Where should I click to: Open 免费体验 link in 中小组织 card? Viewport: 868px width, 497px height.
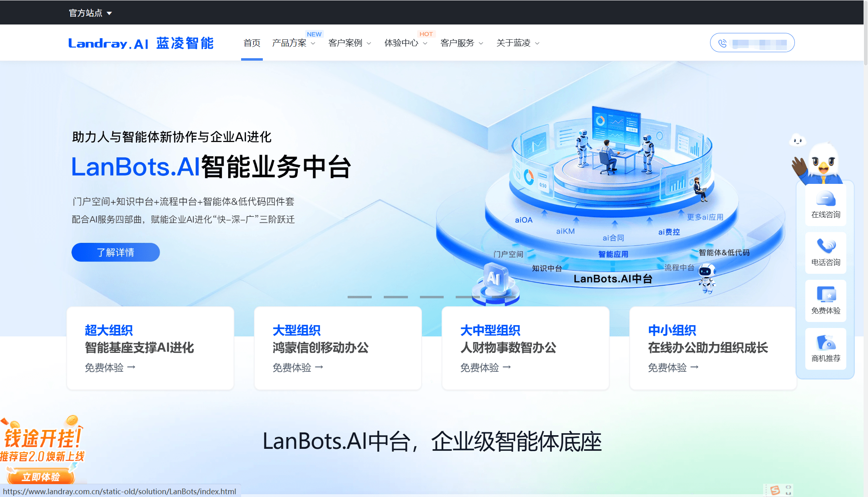coord(673,367)
